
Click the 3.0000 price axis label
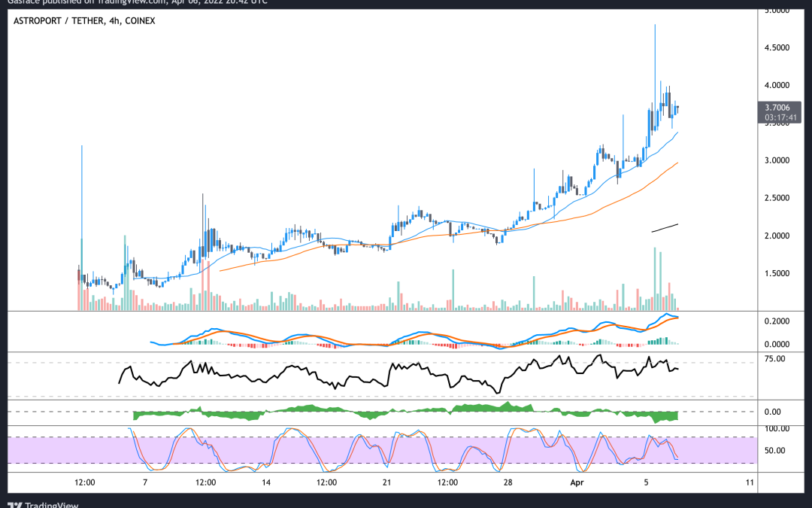(777, 160)
